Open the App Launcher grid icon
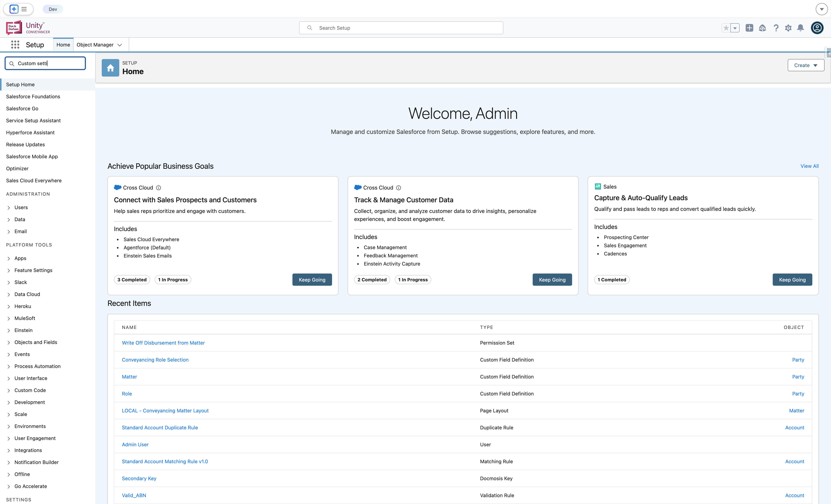 (x=15, y=45)
